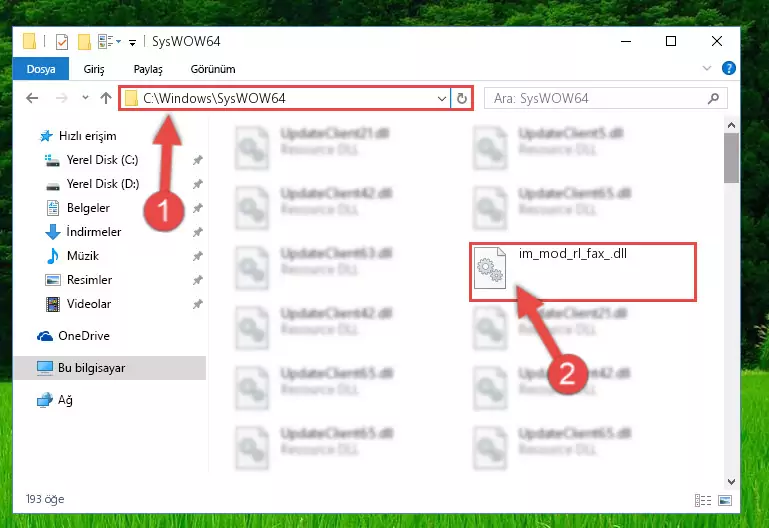
Task: Click pin icon next to Belgeler
Action: pos(198,208)
